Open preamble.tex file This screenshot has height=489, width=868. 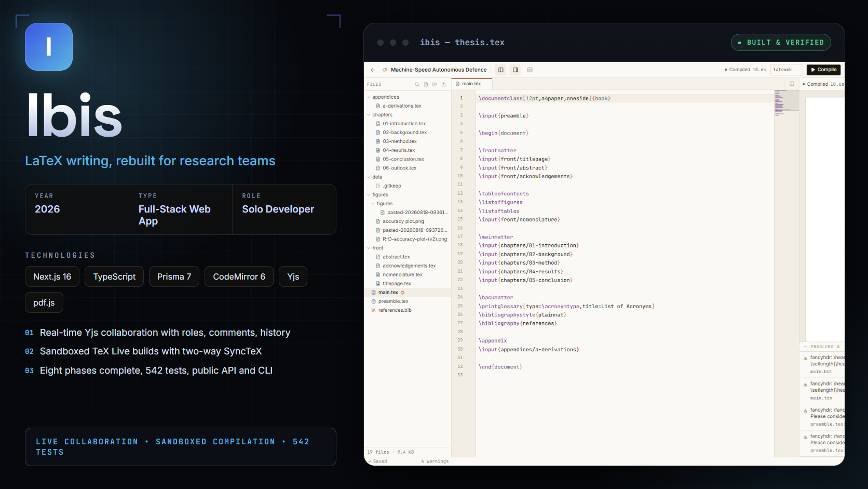[x=408, y=301]
